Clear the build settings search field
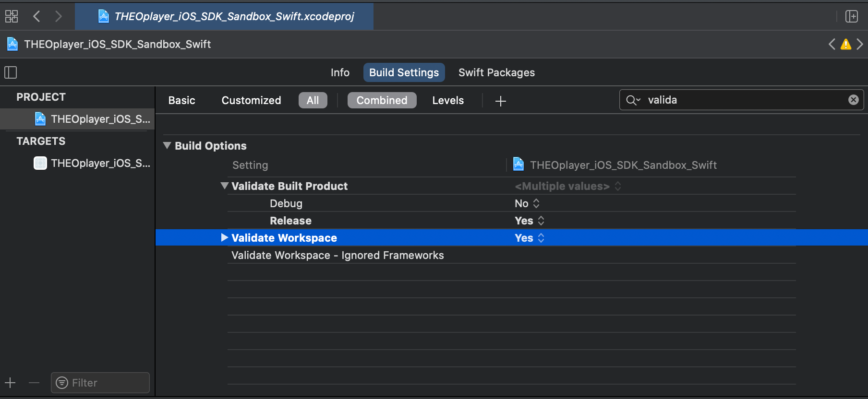 click(x=853, y=100)
